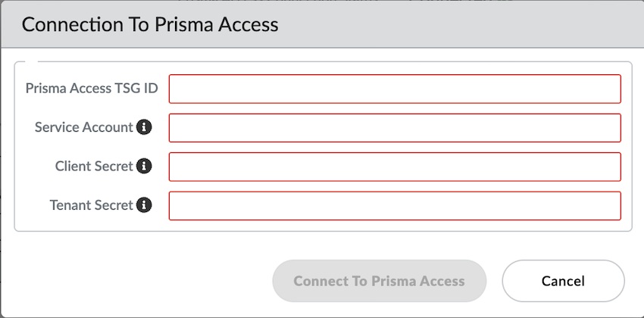The width and height of the screenshot is (644, 318).
Task: Activate the empty box right of Service Account icon
Action: point(395,127)
